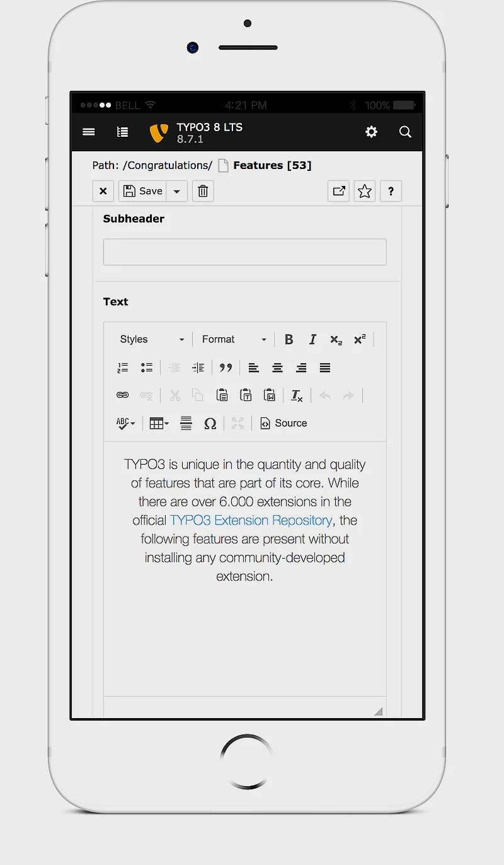Open the Styles dropdown
The height and width of the screenshot is (865, 504).
[x=151, y=339]
